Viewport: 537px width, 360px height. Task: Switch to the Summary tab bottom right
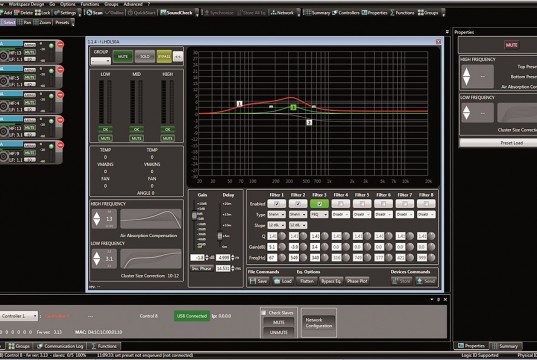coord(505,346)
